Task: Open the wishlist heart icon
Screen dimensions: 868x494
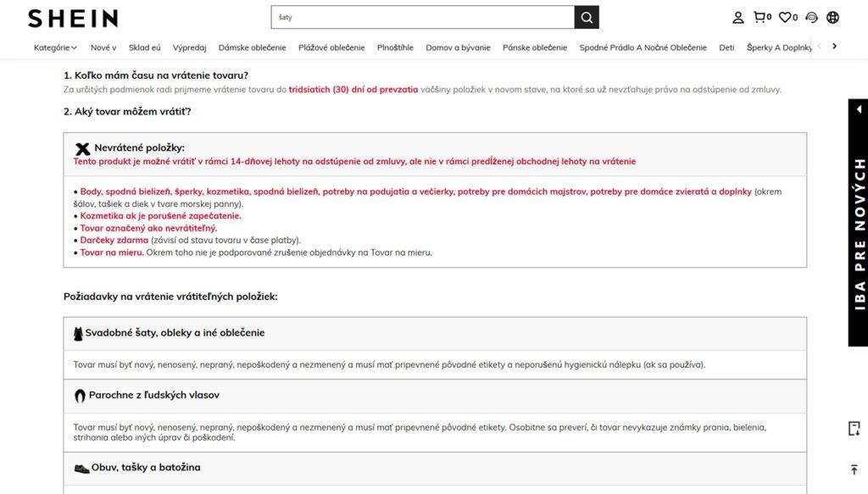Action: (x=788, y=18)
